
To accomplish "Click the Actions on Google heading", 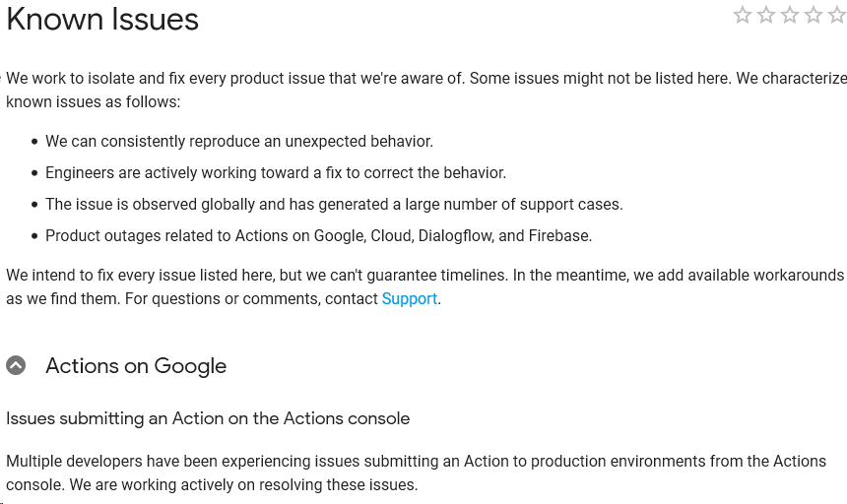I will [136, 366].
